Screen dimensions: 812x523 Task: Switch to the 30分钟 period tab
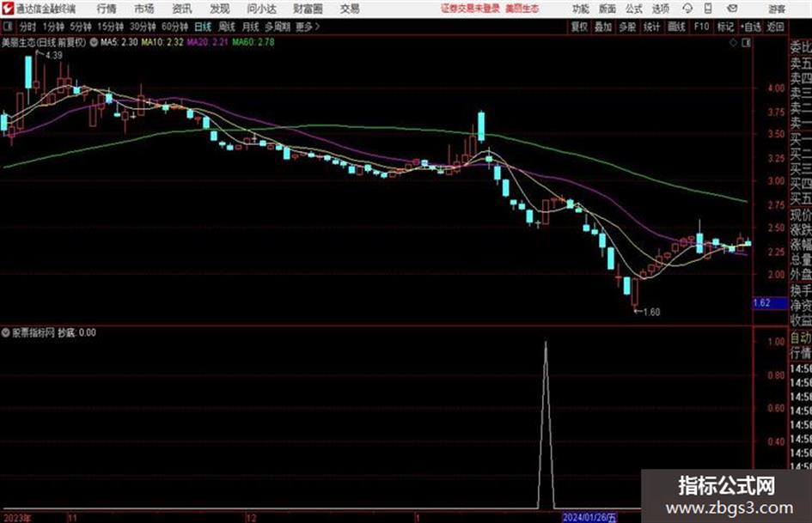point(143,27)
